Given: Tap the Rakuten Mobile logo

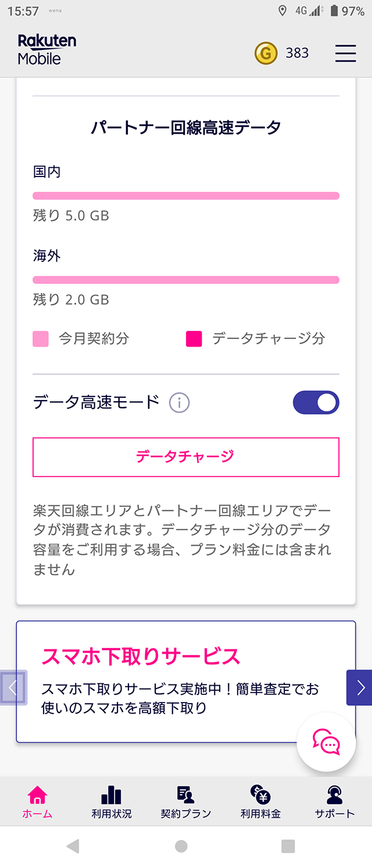Looking at the screenshot, I should coord(47,49).
